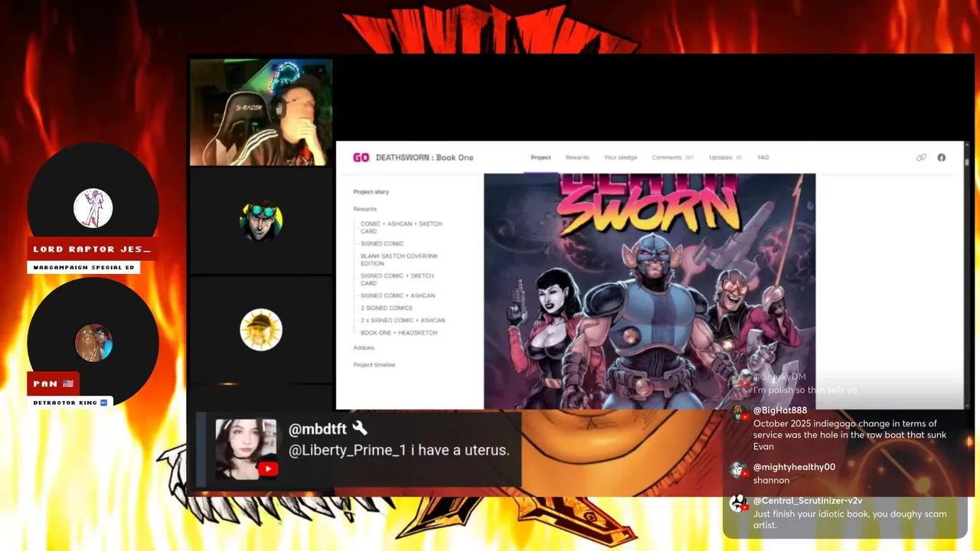Image resolution: width=980 pixels, height=551 pixels.
Task: Click the 'shannon' chat message
Action: click(771, 481)
